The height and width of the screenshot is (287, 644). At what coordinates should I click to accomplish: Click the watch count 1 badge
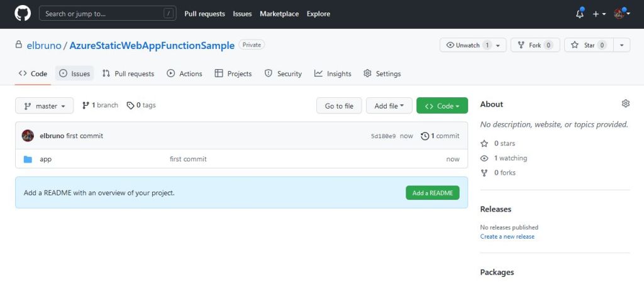(487, 45)
